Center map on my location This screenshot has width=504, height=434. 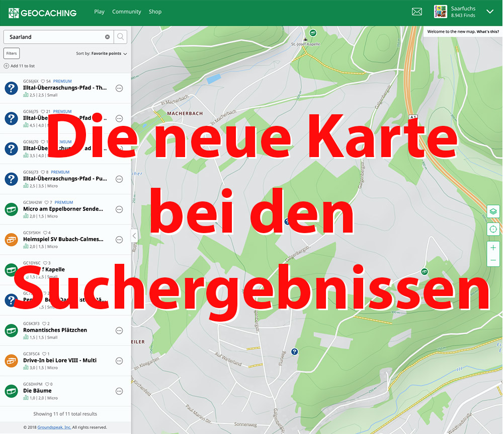point(493,230)
